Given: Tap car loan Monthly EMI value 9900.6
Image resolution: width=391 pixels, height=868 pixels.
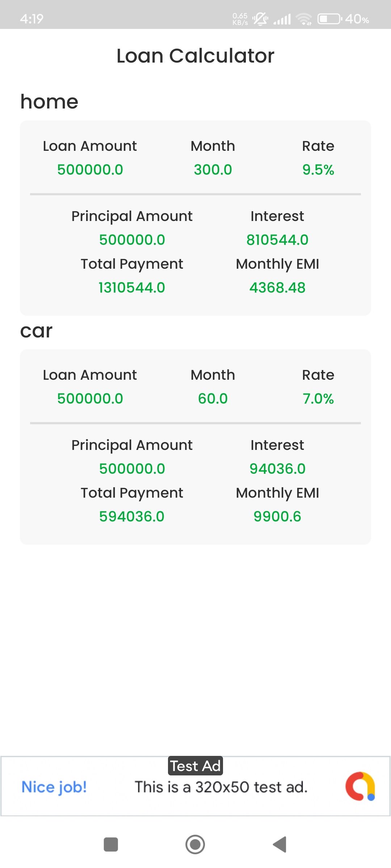Looking at the screenshot, I should (277, 516).
